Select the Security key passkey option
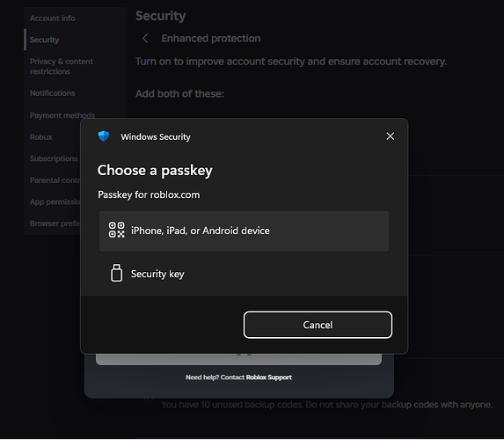The height and width of the screenshot is (440, 504). 244,274
